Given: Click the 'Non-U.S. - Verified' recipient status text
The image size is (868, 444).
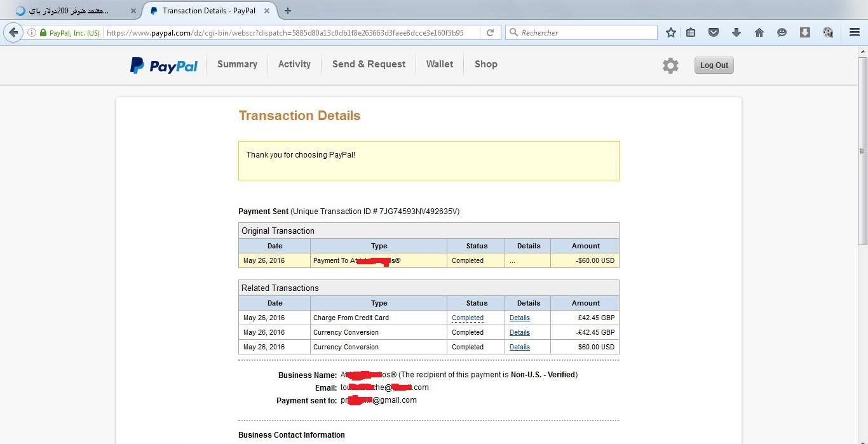Looking at the screenshot, I should tap(543, 375).
